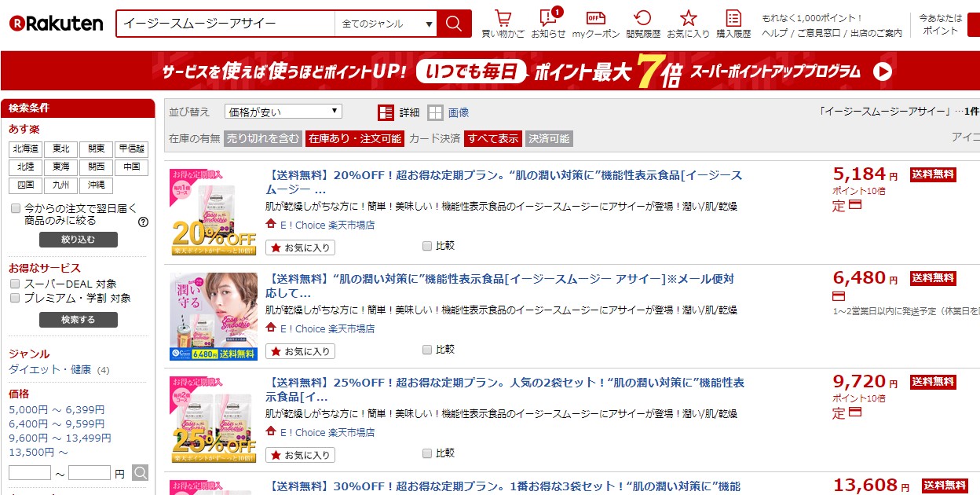
Task: Select すべて表示 card payment filter
Action: pos(492,138)
